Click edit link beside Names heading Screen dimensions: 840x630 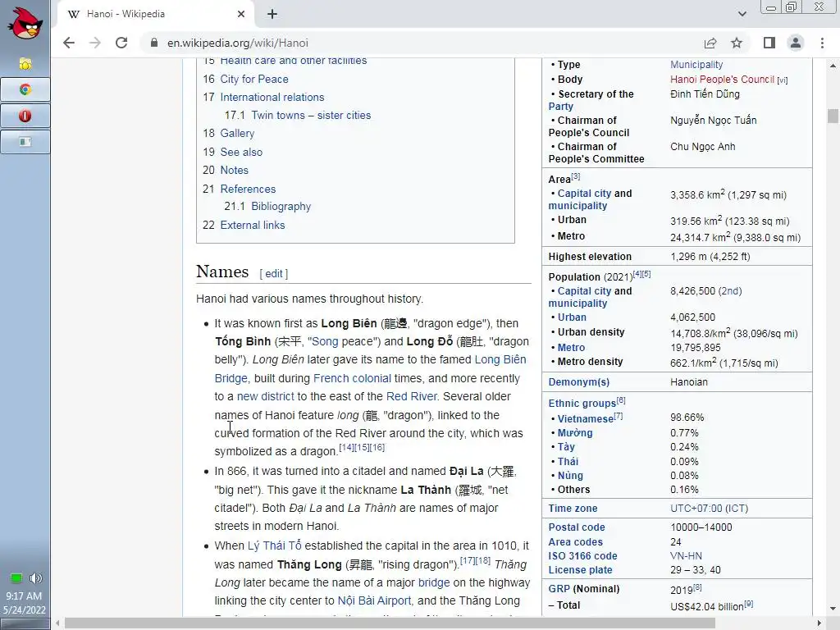(x=274, y=274)
